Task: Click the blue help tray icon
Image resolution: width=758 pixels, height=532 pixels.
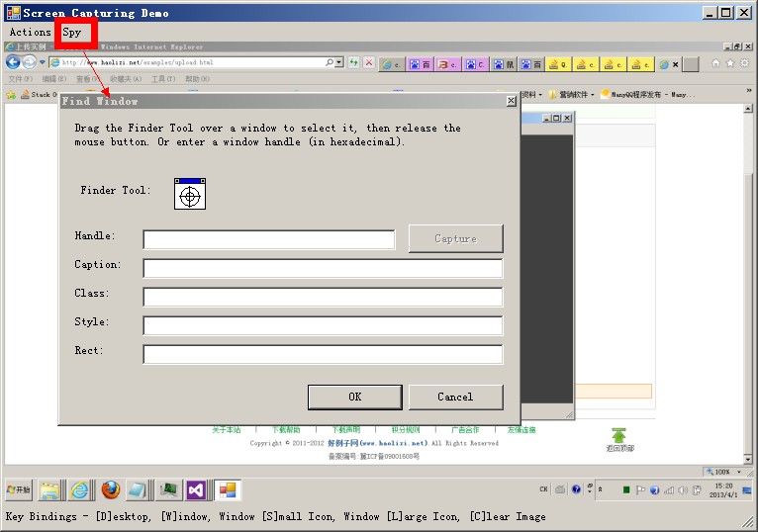Action: click(x=576, y=489)
